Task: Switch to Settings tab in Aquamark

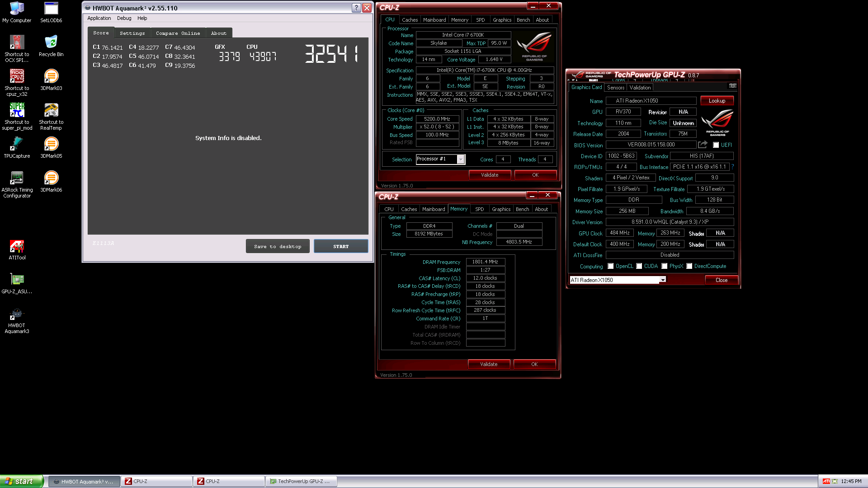Action: 132,33
